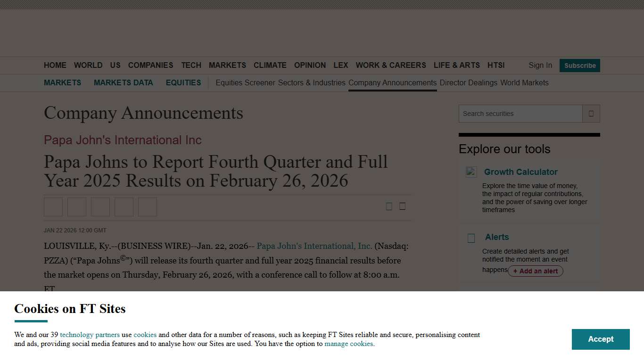
Task: Open the Papa John's International Inc company page
Action: coord(123,140)
